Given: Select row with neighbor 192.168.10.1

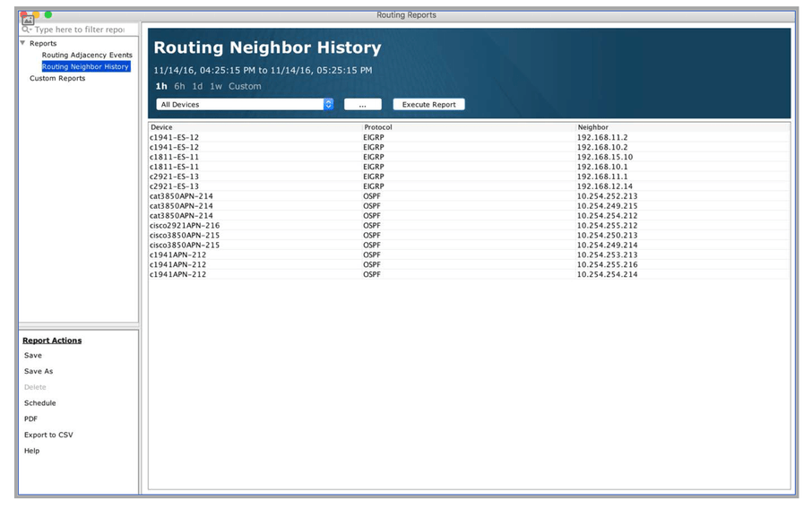Looking at the screenshot, I should [x=469, y=168].
